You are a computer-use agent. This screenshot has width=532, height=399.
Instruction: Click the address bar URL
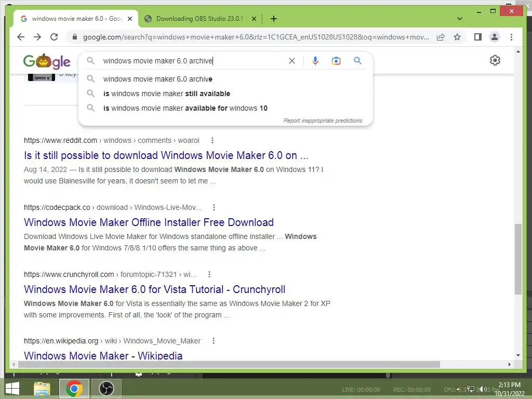256,37
